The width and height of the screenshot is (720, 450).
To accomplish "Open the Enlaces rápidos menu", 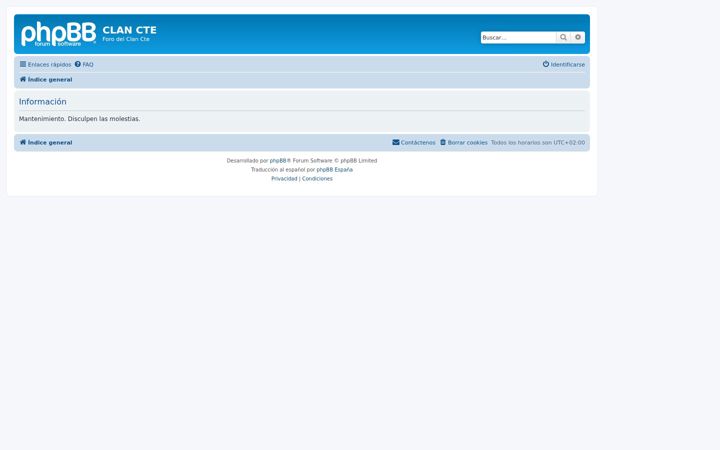I will 45,64.
